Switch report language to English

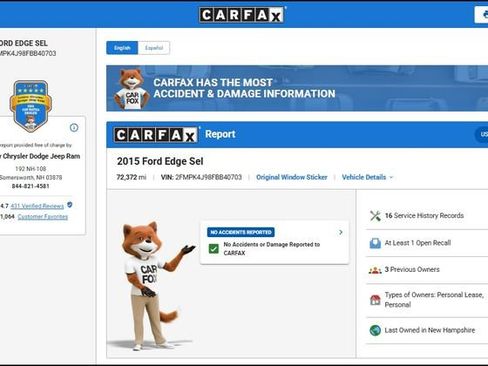(122, 48)
